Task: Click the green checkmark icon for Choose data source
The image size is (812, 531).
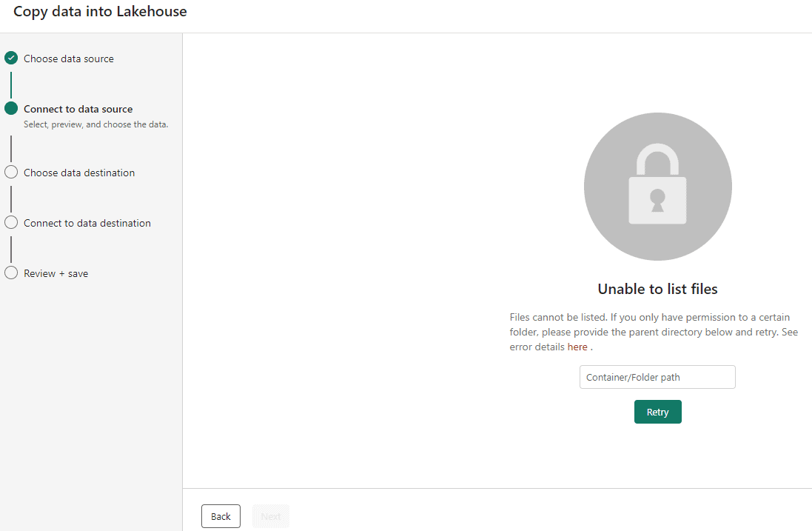Action: [11, 58]
